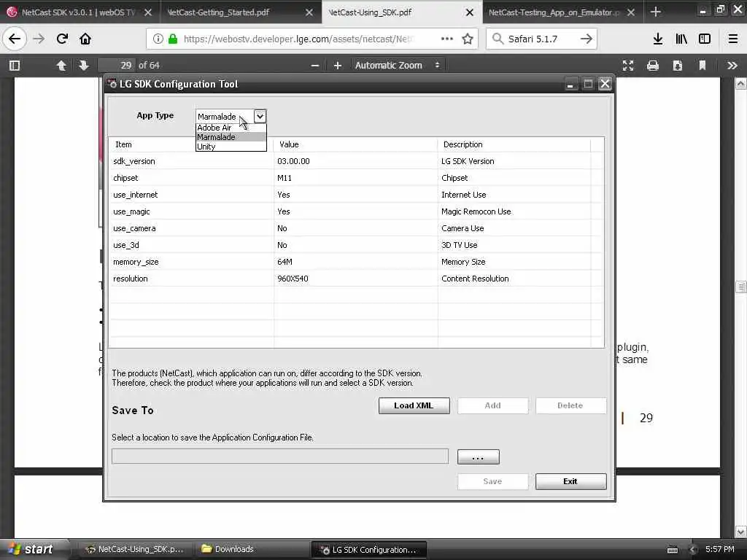
Task: Click LG SDK Configuration taskbar item
Action: pos(368,550)
